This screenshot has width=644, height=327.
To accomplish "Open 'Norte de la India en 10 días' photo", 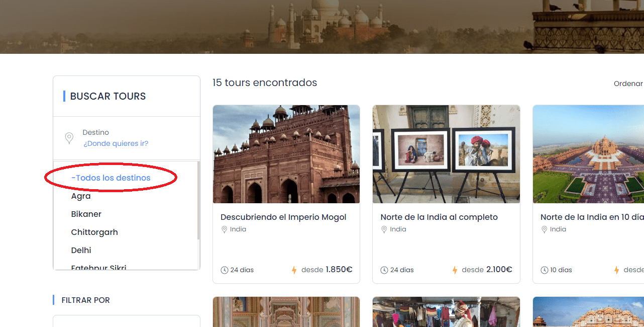I will click(588, 154).
